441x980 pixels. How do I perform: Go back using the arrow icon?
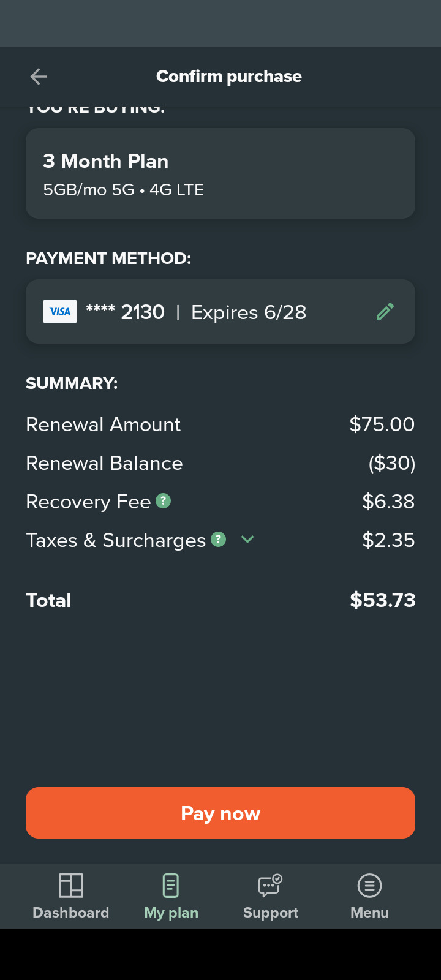[x=39, y=77]
